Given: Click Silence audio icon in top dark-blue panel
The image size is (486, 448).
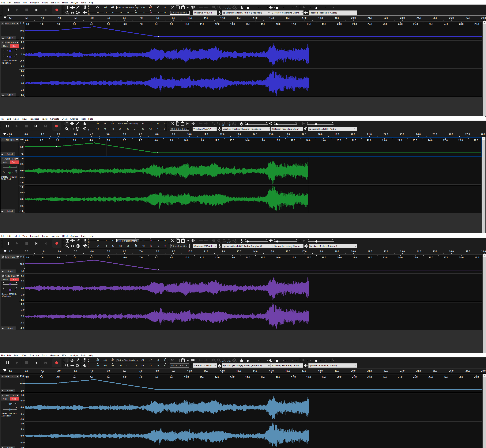Looking at the screenshot, I should click(193, 7).
